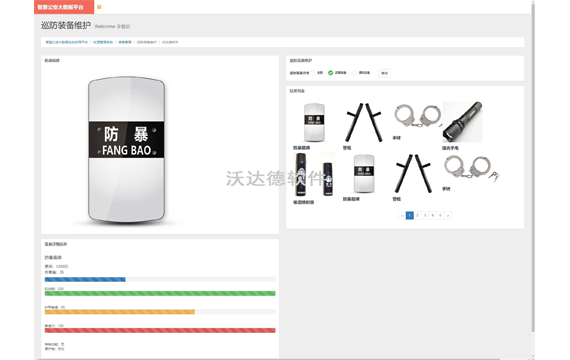Click the orange menu toggle icon in header
570x360 pixels.
pyautogui.click(x=99, y=7)
